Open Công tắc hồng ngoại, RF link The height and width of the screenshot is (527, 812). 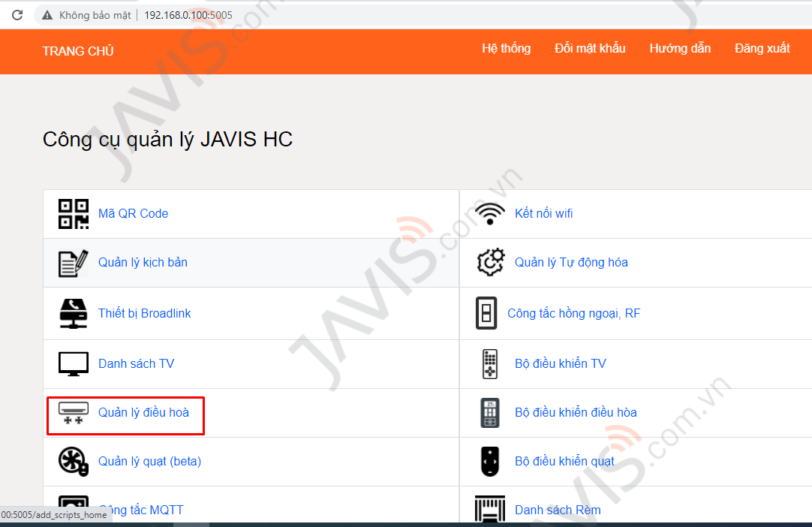(574, 313)
